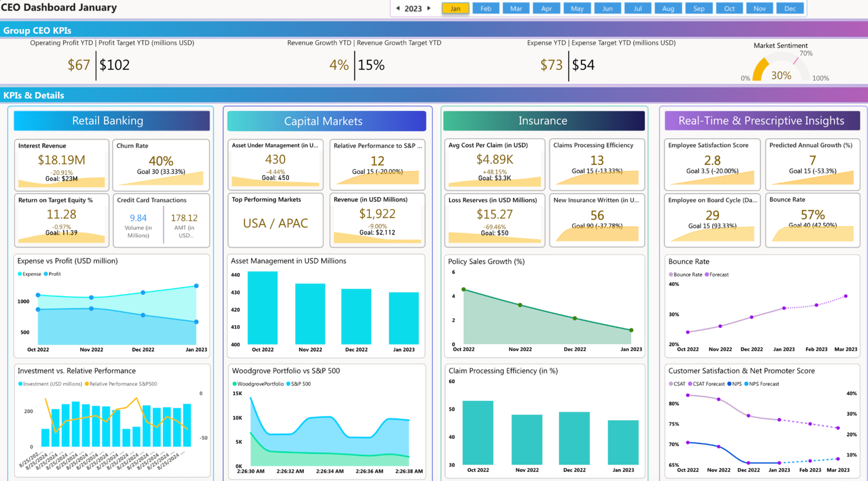This screenshot has height=481, width=868.
Task: Toggle S&P 500 legend item
Action: point(298,384)
